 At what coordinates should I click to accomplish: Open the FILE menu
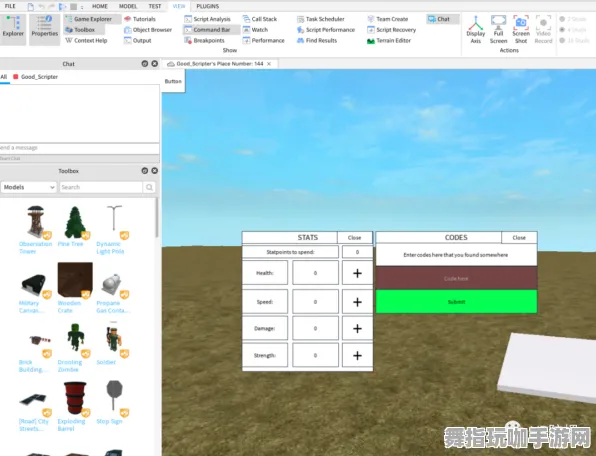(10, 6)
